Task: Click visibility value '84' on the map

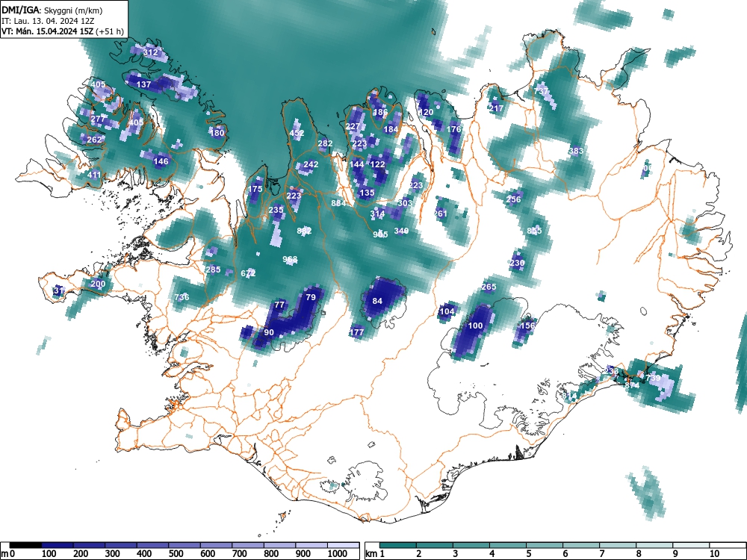Action: point(377,301)
